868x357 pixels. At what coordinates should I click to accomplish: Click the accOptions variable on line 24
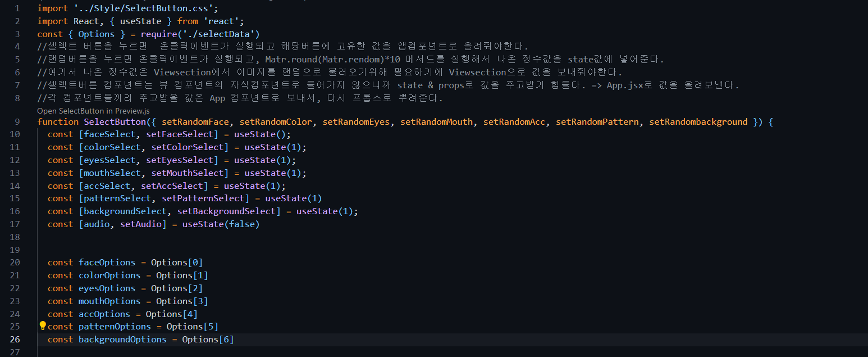[104, 314]
